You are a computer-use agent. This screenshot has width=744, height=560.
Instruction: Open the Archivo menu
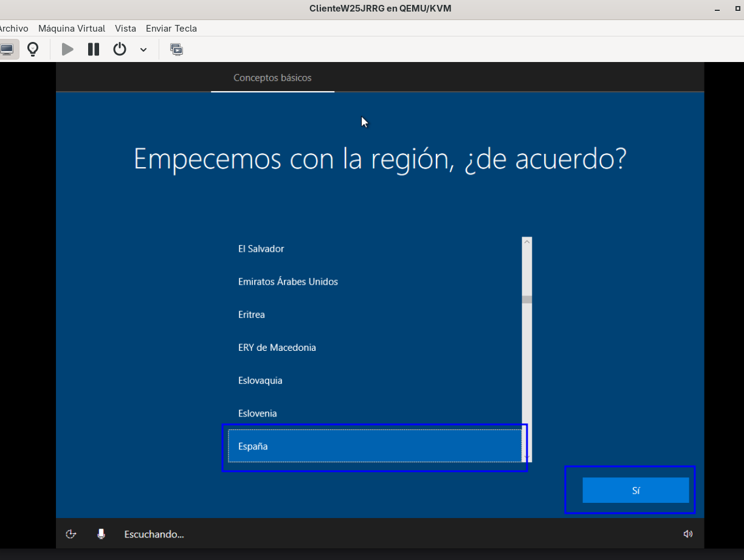point(13,29)
